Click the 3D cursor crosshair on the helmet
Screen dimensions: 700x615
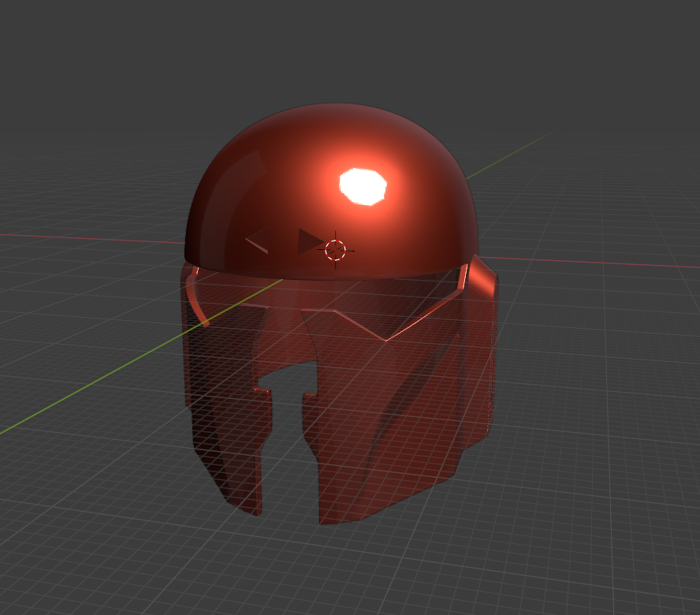pyautogui.click(x=335, y=250)
